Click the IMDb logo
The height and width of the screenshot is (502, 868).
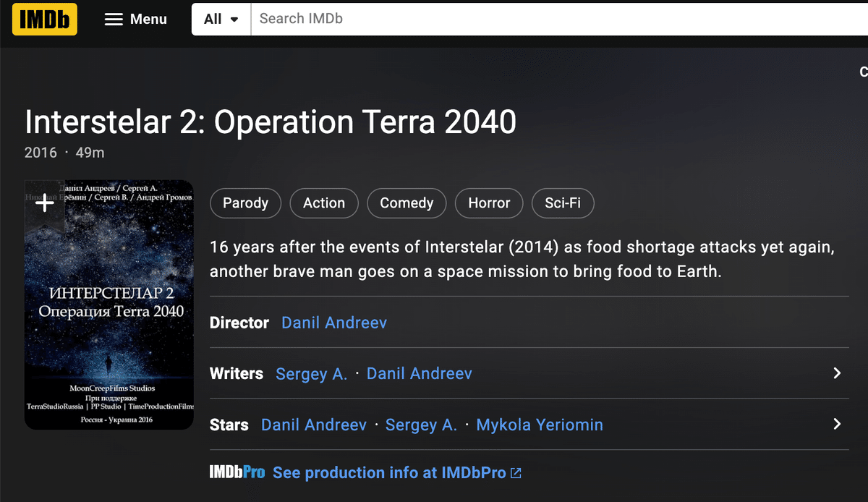point(45,19)
